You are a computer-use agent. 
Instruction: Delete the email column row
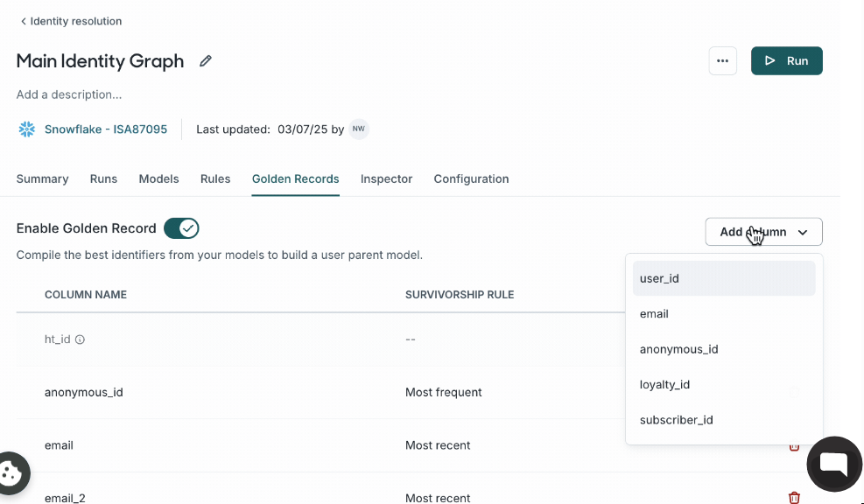pyautogui.click(x=794, y=446)
